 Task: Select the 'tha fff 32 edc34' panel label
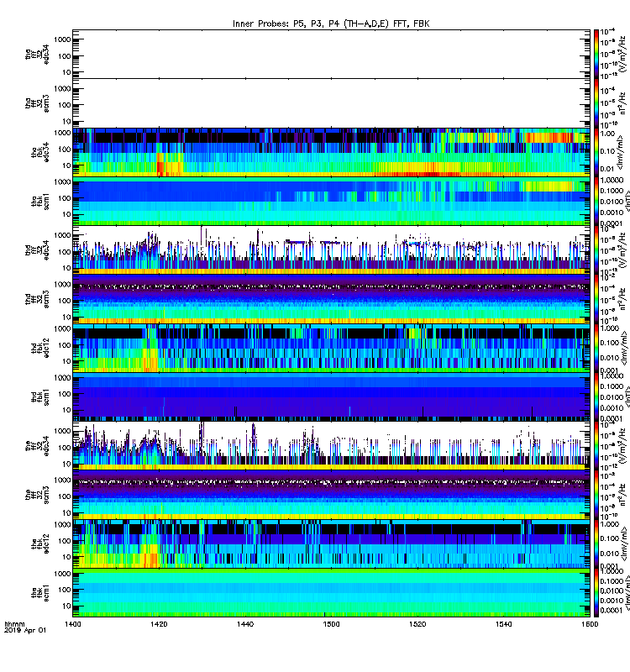pyautogui.click(x=37, y=54)
